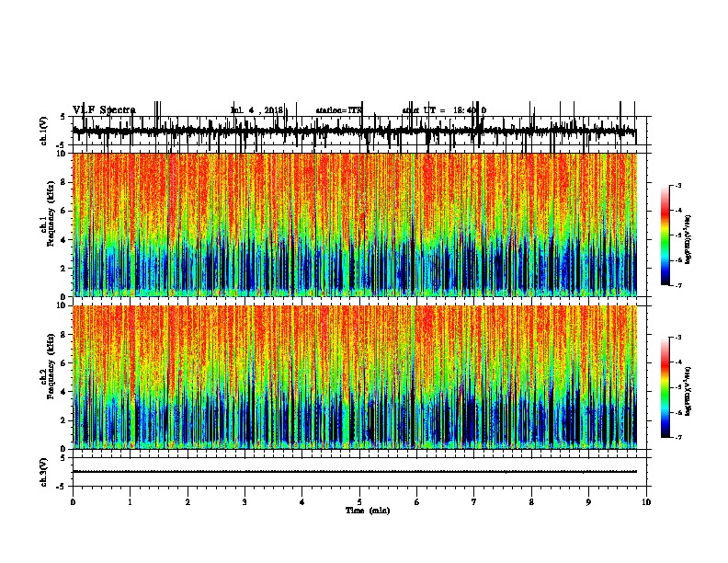Click the flat ch.3 voltage trace
The height and width of the screenshot is (563, 728).
tap(355, 472)
